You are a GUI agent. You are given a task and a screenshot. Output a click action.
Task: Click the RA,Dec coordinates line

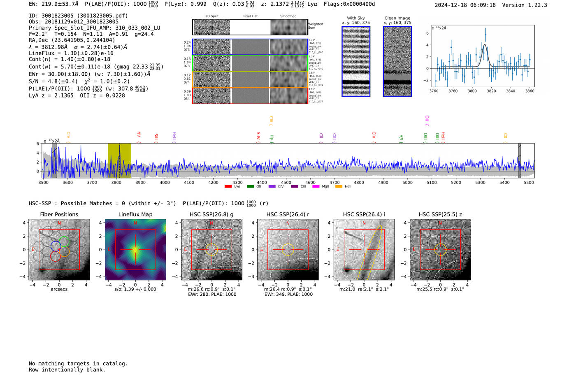click(x=72, y=40)
